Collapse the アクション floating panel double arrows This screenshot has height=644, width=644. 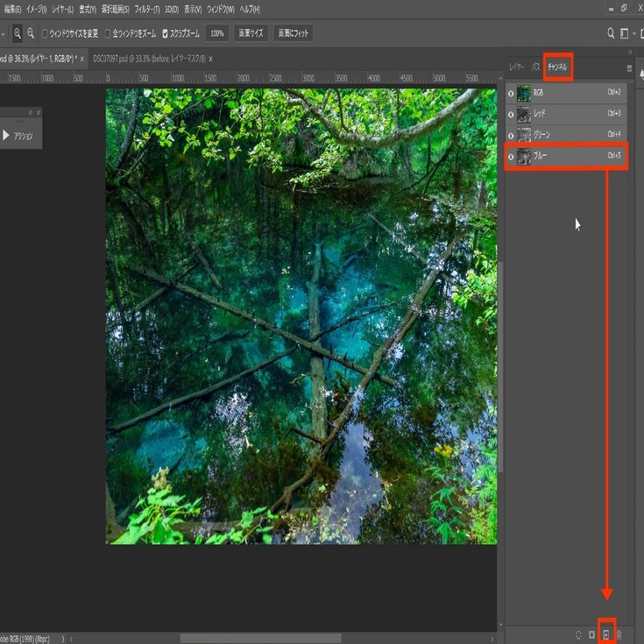click(x=31, y=112)
